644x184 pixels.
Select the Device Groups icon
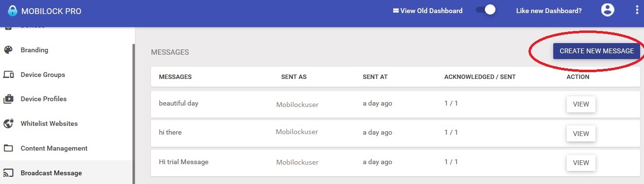pos(8,75)
